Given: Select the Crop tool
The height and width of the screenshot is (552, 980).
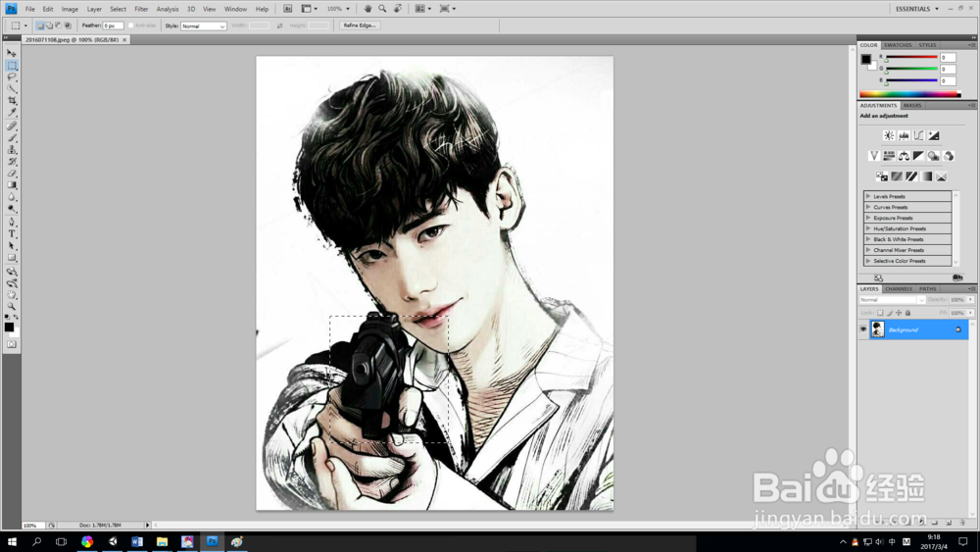Looking at the screenshot, I should tap(11, 101).
